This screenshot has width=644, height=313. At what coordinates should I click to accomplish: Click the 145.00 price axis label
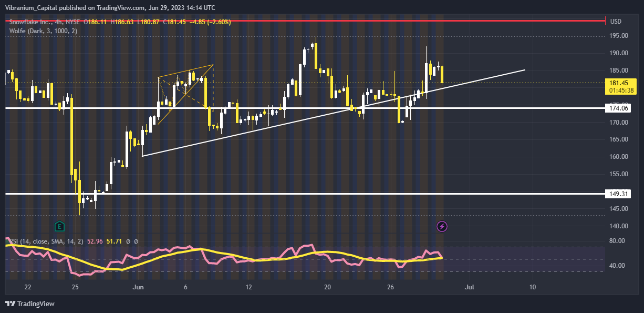pos(619,209)
